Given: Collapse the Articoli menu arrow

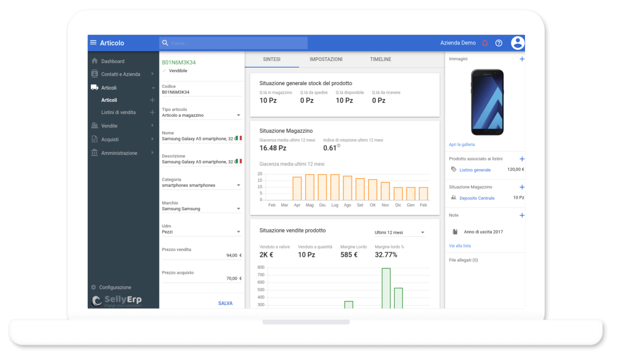Looking at the screenshot, I should click(x=153, y=88).
